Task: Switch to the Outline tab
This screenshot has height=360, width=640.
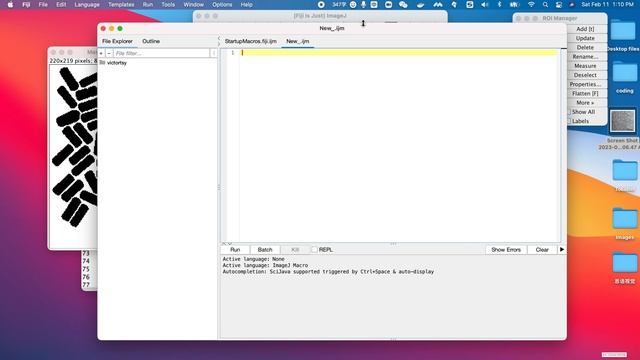Action: [x=151, y=41]
